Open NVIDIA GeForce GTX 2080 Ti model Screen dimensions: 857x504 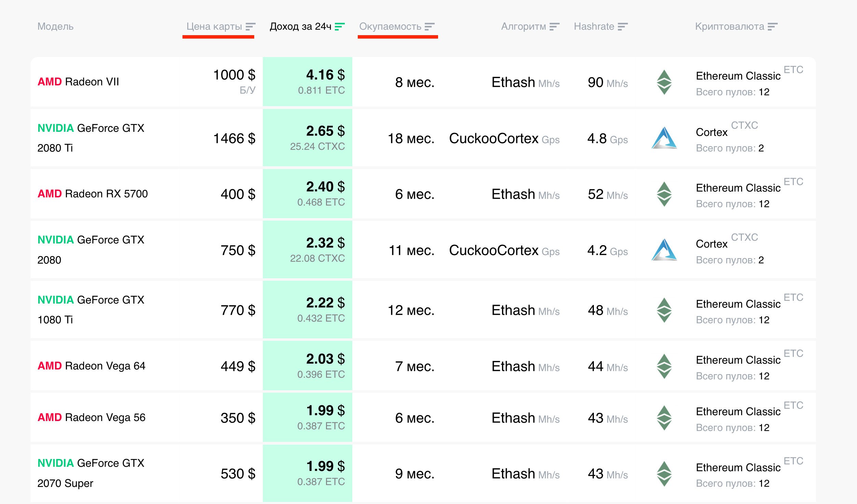coord(91,138)
